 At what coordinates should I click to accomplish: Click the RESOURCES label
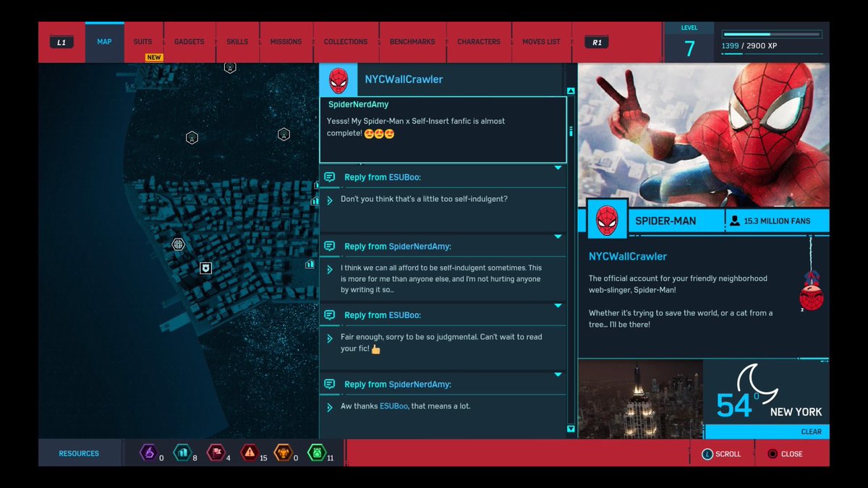[79, 454]
